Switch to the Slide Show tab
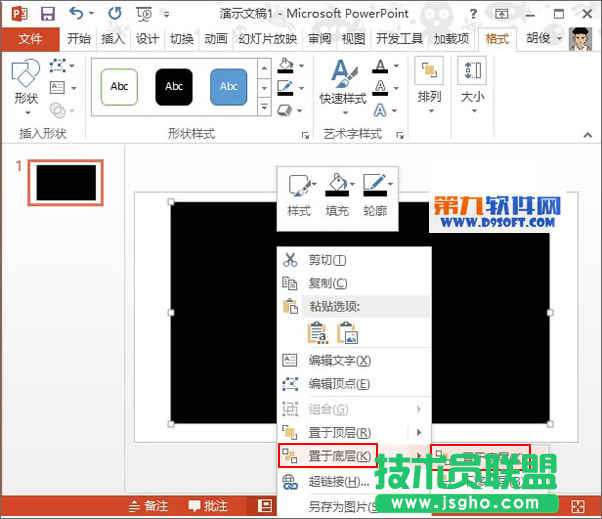 [x=268, y=39]
